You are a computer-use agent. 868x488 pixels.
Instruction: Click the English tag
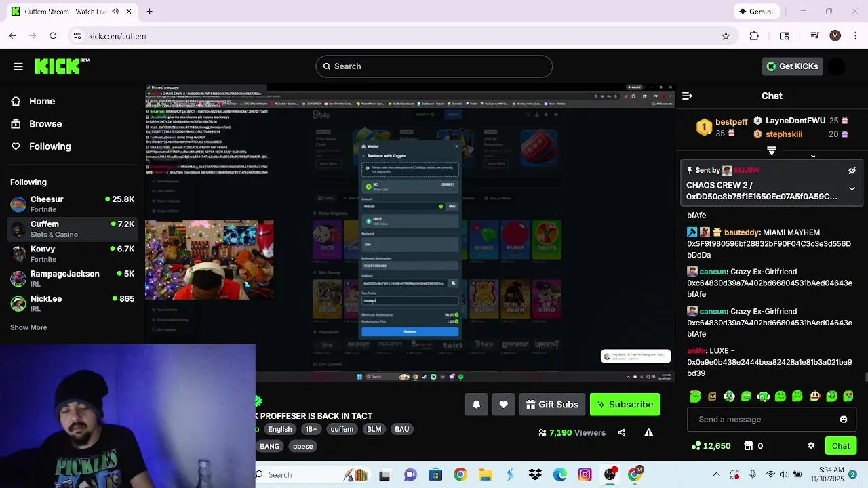tap(279, 429)
